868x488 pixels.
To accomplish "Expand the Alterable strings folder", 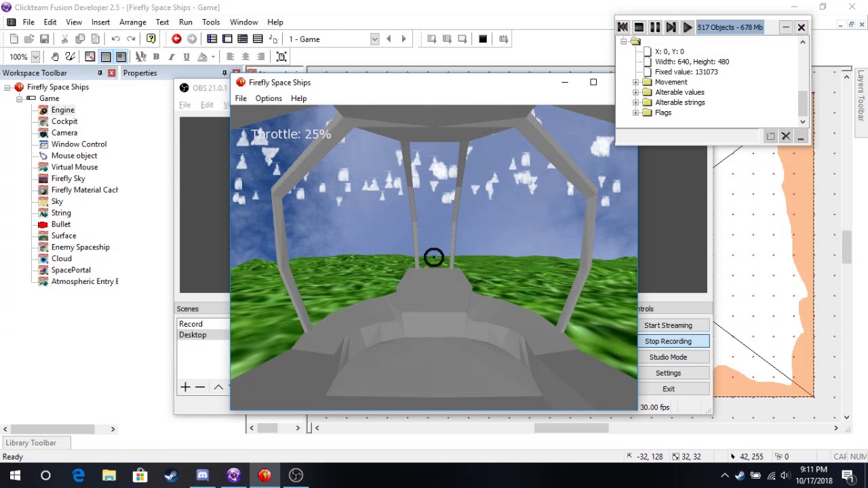I will coord(636,102).
